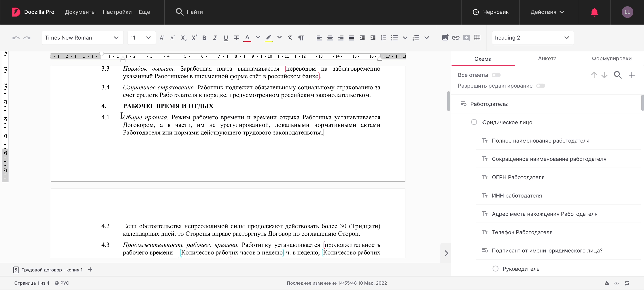Switch to the 'Анкета' tab
644x290 pixels.
point(547,59)
